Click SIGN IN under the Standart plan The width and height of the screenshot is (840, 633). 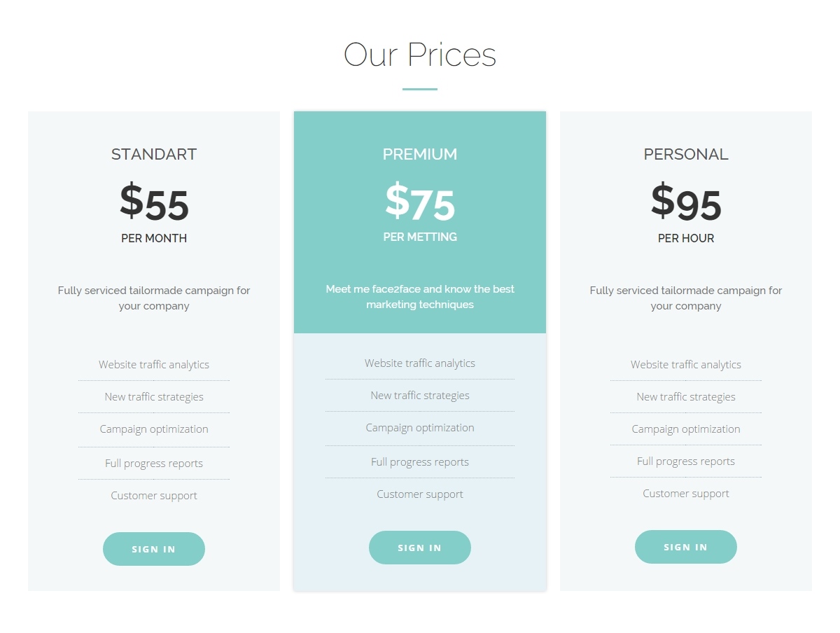(154, 549)
